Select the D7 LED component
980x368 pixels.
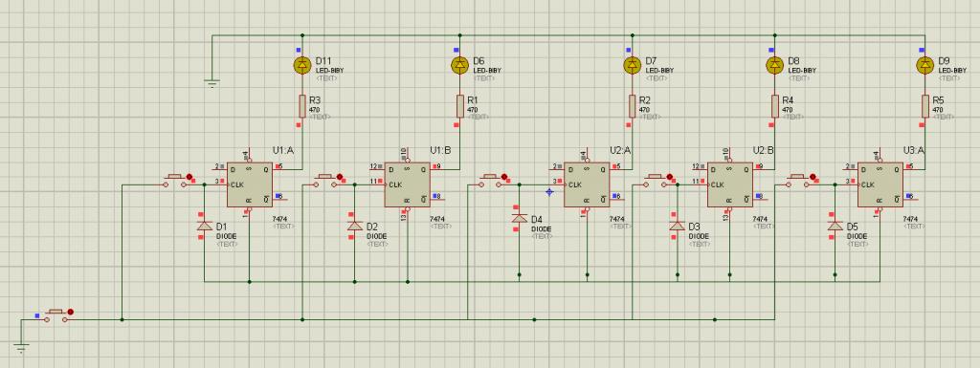[x=633, y=65]
